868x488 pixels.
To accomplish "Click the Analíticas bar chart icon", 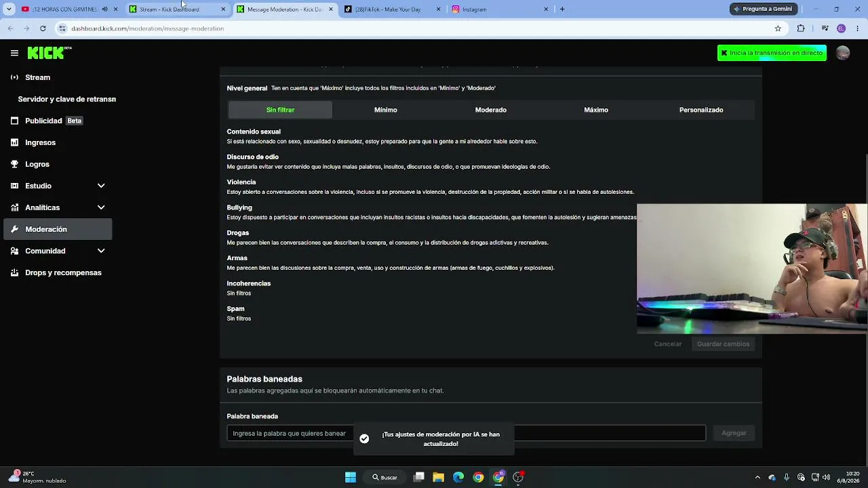I will (14, 207).
